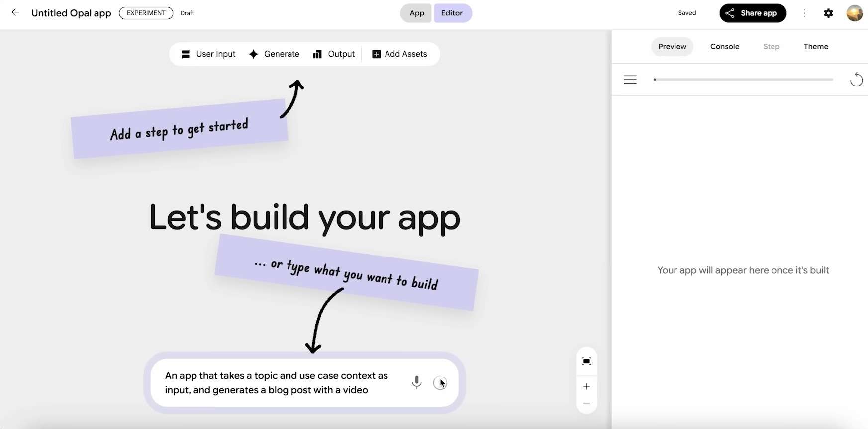Screen dimensions: 868x429
Task: Zoom out on the canvas
Action: click(586, 403)
